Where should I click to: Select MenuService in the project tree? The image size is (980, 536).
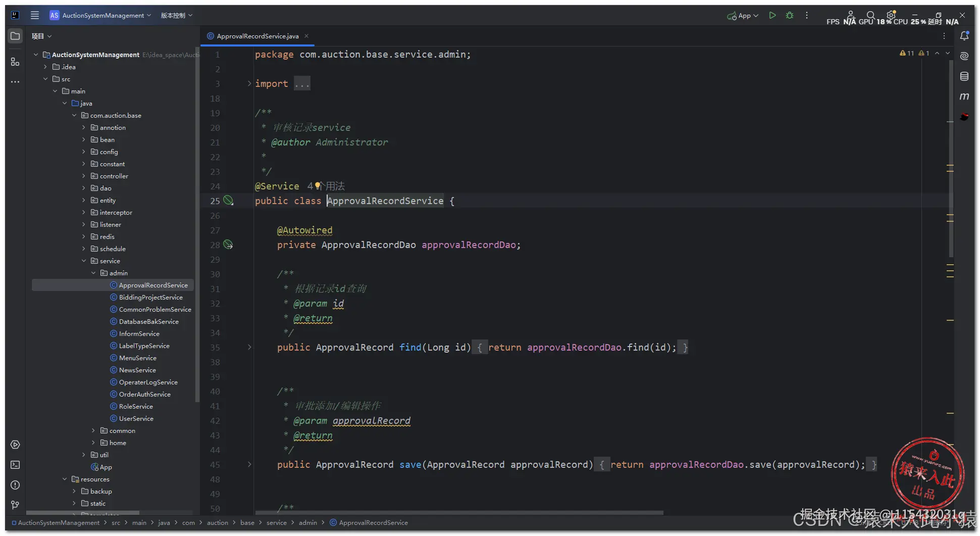[x=137, y=358]
